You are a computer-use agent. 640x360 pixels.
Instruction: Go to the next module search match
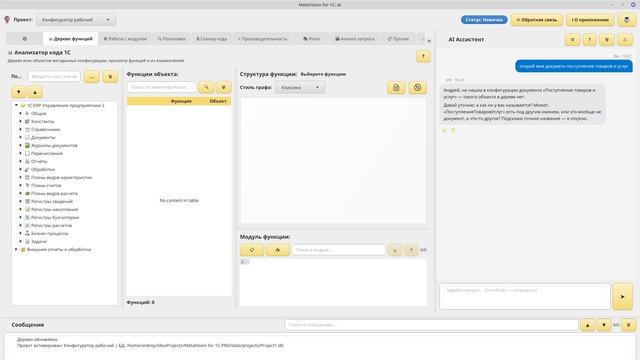tap(411, 250)
